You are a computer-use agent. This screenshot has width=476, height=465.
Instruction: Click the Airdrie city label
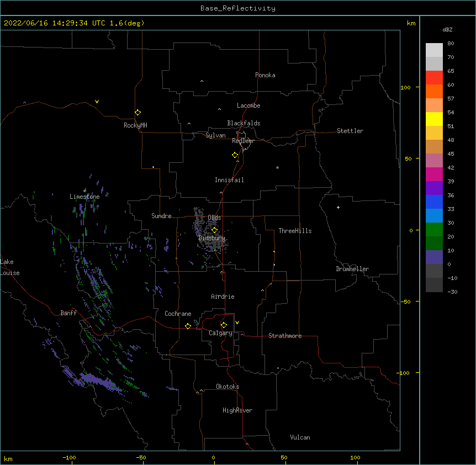(x=223, y=297)
